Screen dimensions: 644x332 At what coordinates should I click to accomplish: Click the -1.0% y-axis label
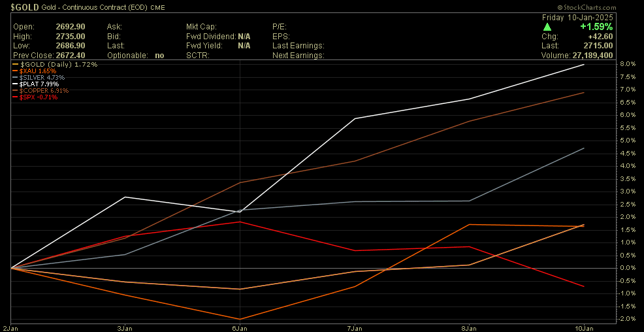627,293
